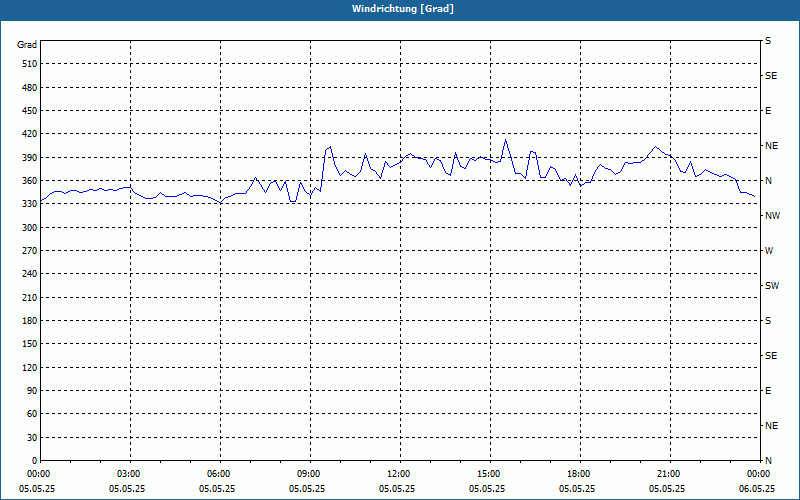Click the chart title "Windrichtung [Grad]"
This screenshot has height=500, width=800.
click(x=403, y=9)
